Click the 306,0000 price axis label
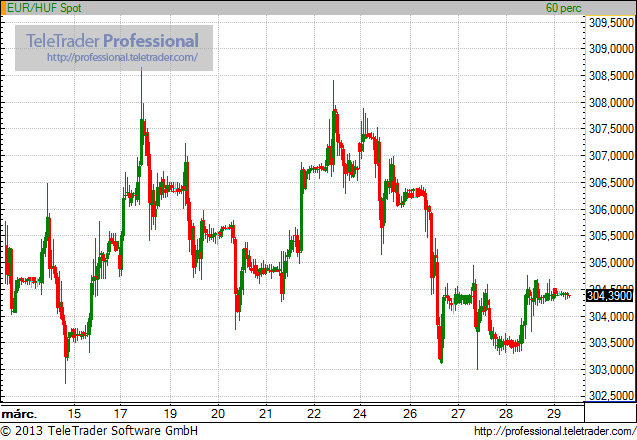This screenshot has height=440, width=637. (611, 210)
